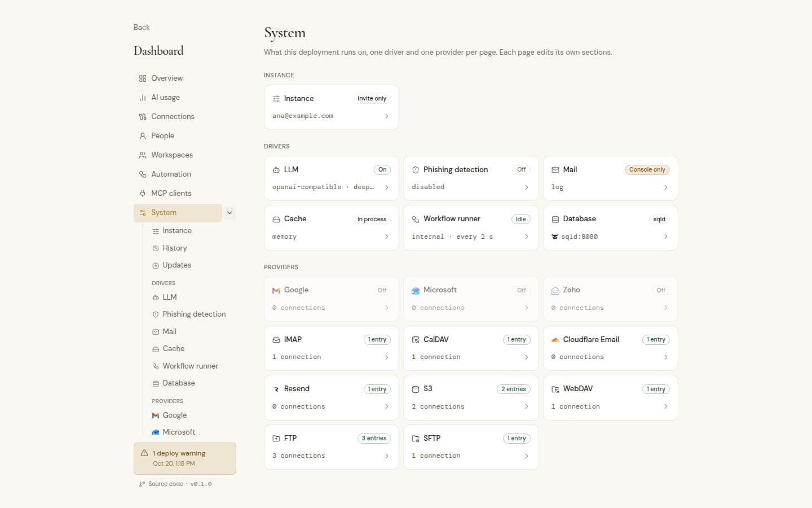Viewport: 812px width, 508px height.
Task: Click the Zoho mail icon on card
Action: (x=555, y=290)
